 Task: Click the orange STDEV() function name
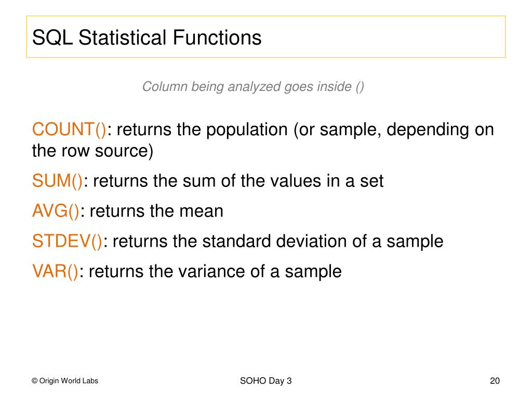point(68,241)
